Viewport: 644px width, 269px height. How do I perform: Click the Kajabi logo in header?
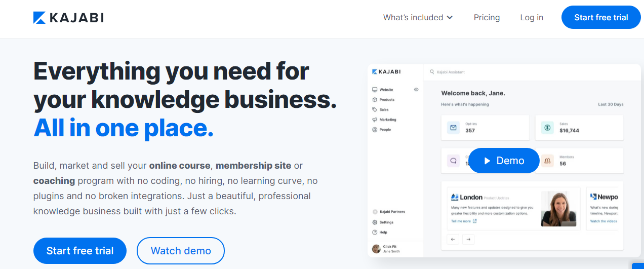pyautogui.click(x=68, y=18)
